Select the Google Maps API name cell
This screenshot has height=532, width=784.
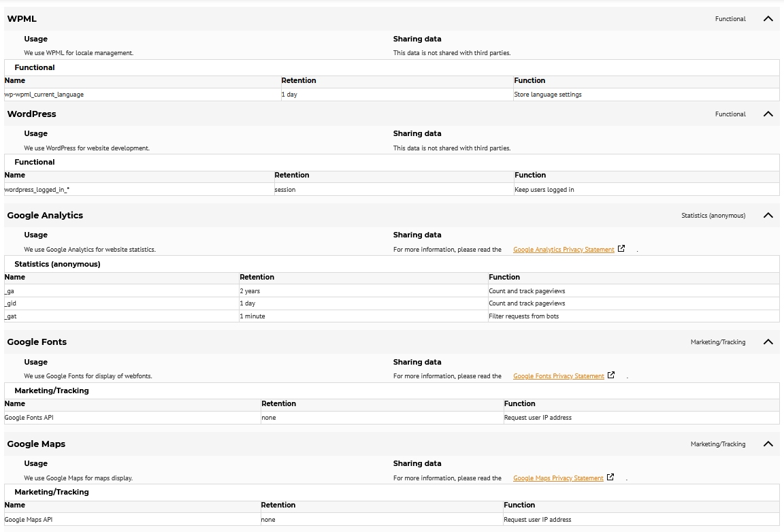(x=133, y=520)
